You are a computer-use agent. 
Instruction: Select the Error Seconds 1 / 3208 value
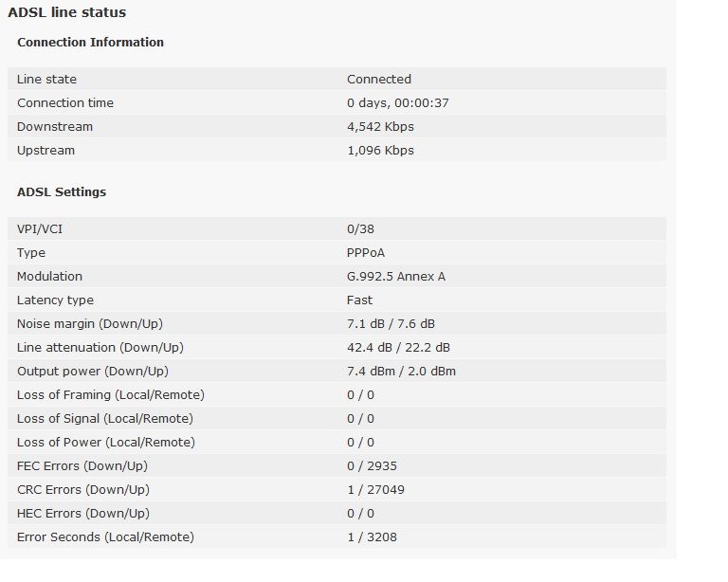point(372,537)
